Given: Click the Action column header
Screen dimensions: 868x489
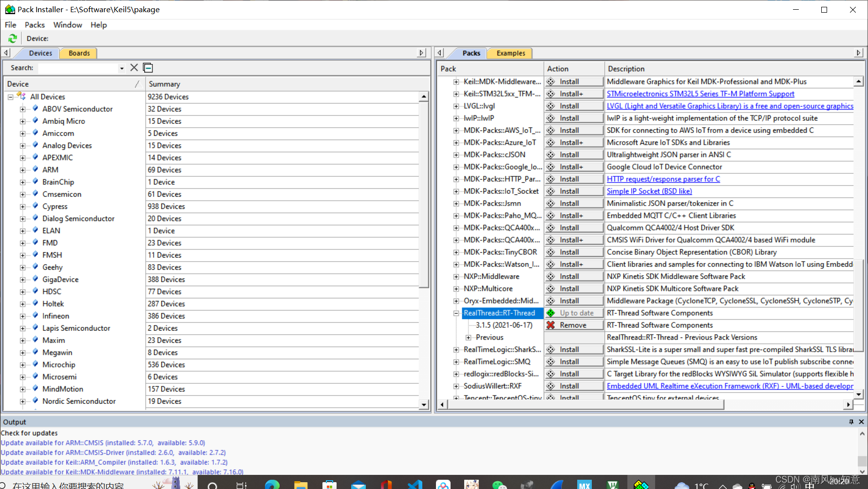Looking at the screenshot, I should pos(574,69).
